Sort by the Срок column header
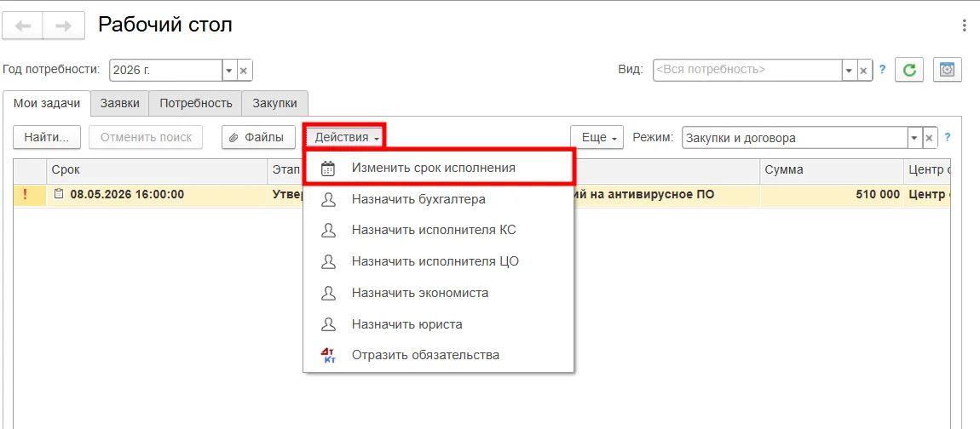The width and height of the screenshot is (980, 429). [158, 169]
